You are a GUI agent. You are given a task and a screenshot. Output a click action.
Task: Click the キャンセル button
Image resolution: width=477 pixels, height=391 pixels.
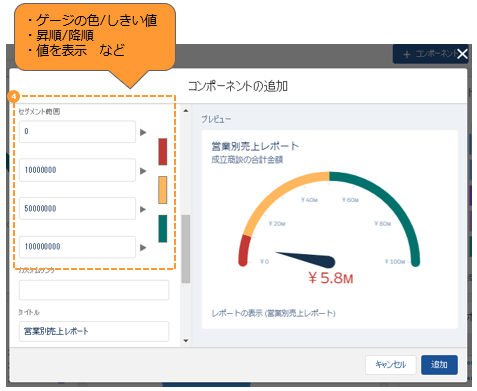click(x=391, y=365)
